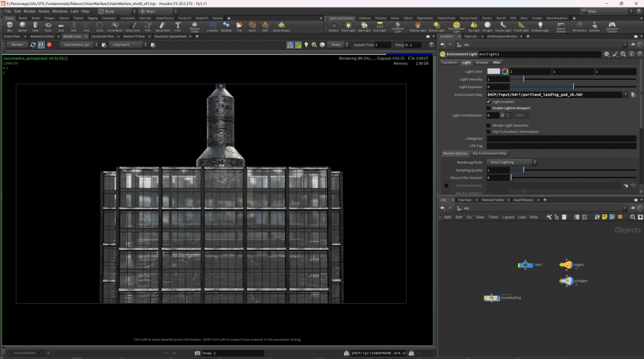The width and height of the screenshot is (644, 359).
Task: Switch to the Transform tab
Action: pyautogui.click(x=449, y=62)
